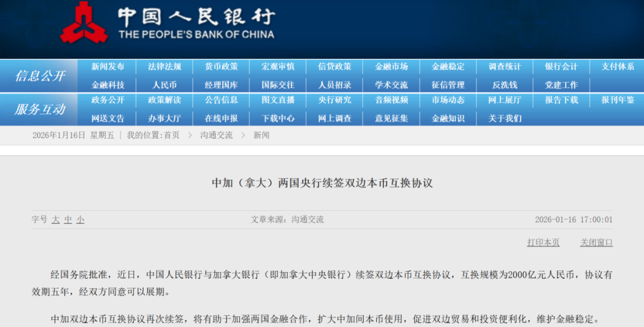Open the 新闻发布 menu item
644x327 pixels.
(108, 67)
